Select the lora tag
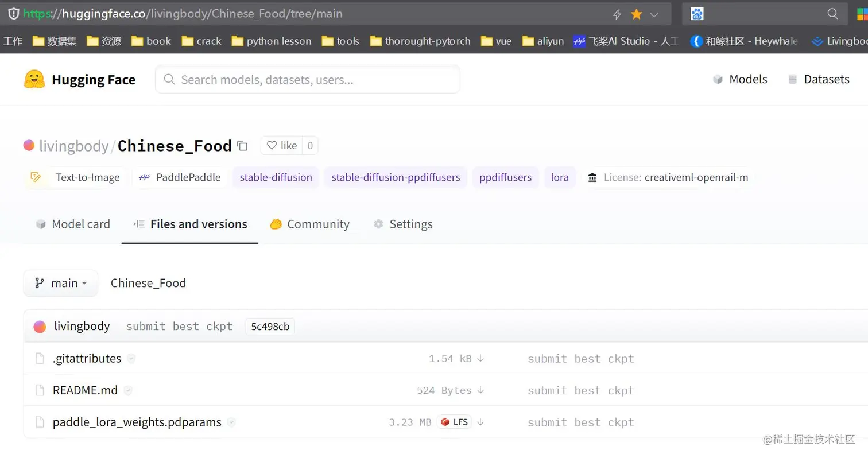 560,177
